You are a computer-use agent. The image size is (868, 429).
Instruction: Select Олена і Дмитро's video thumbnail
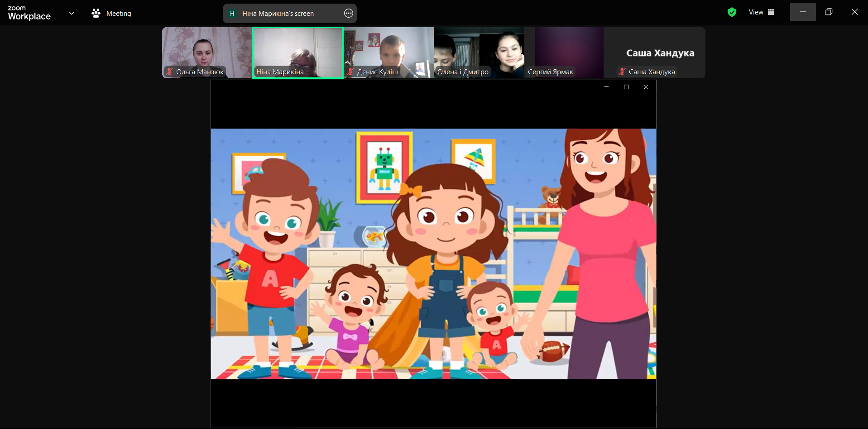(x=479, y=52)
